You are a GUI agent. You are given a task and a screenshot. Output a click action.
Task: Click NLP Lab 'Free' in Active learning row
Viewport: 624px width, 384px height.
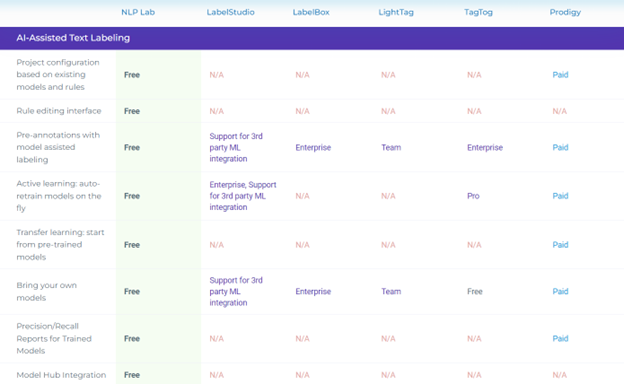pos(132,196)
